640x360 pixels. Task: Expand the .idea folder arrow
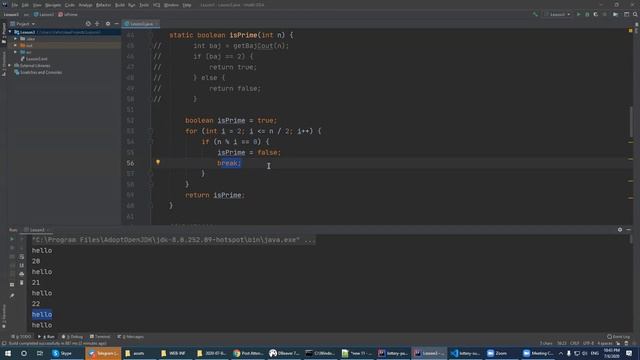[16, 39]
